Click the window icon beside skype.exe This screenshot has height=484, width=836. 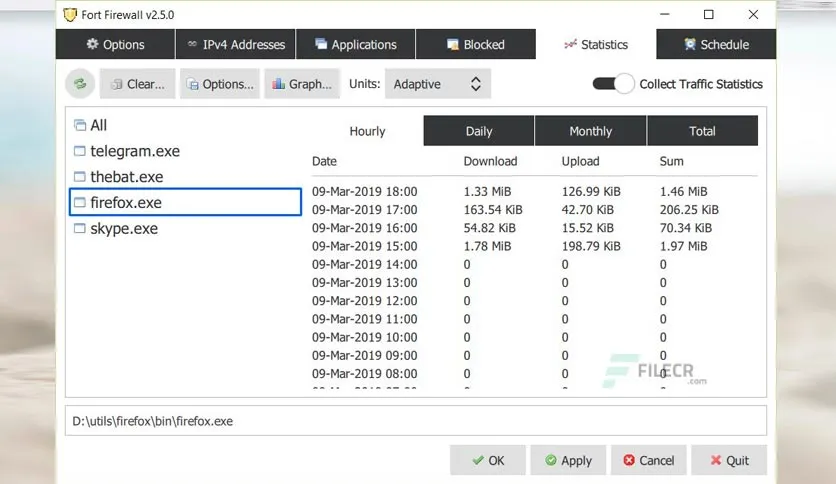pos(79,228)
